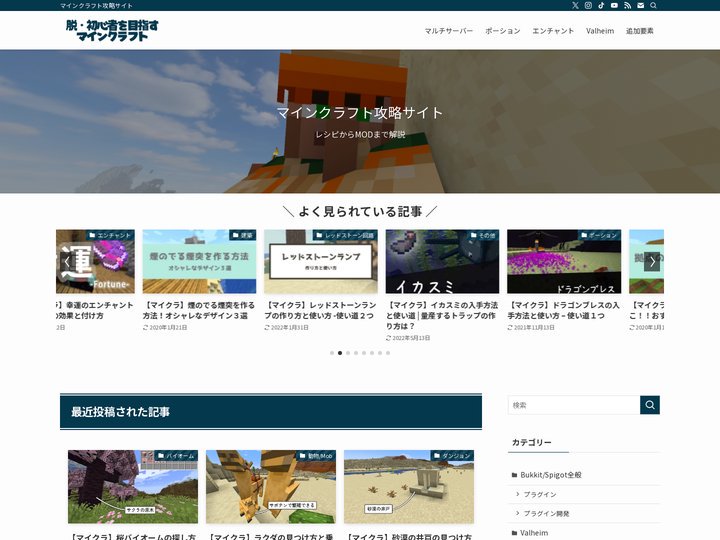720x540 pixels.
Task: Click the レッドストーン回路 category tag
Action: (345, 235)
